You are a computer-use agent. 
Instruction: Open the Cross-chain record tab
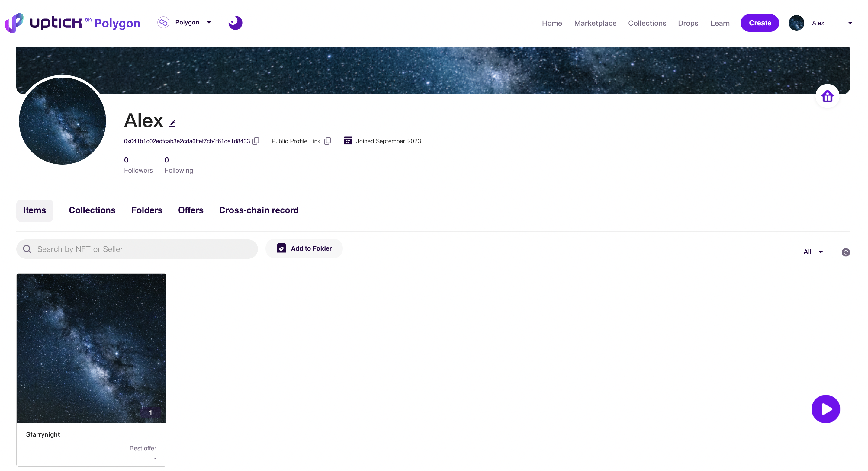pos(259,210)
